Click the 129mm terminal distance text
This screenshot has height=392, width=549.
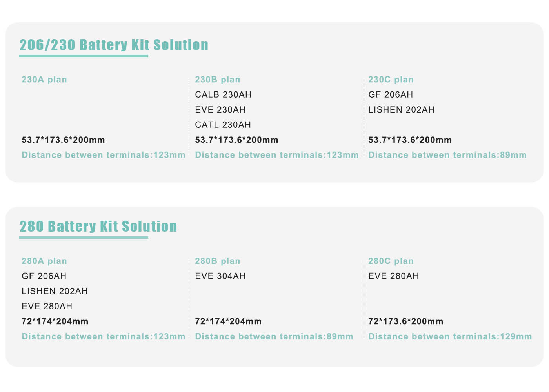(x=450, y=336)
